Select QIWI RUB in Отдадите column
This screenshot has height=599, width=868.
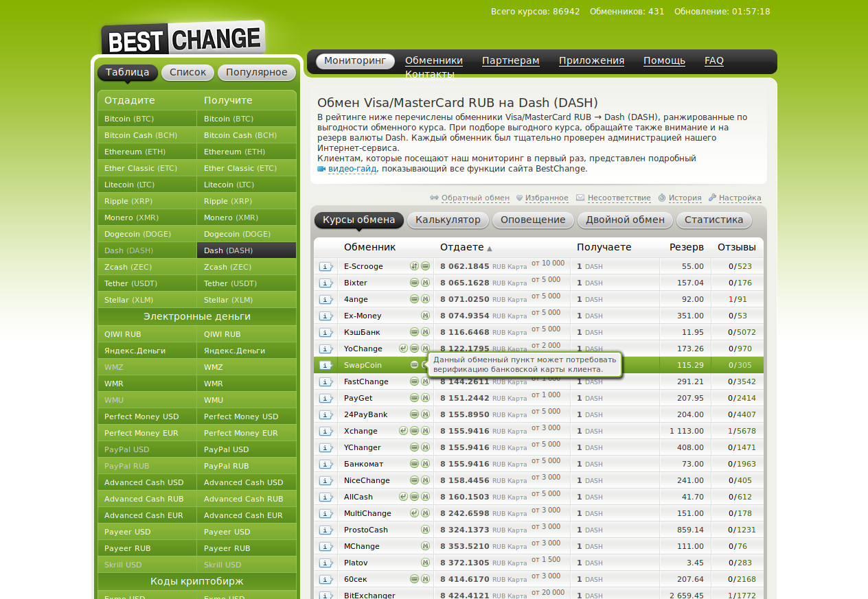[147, 334]
